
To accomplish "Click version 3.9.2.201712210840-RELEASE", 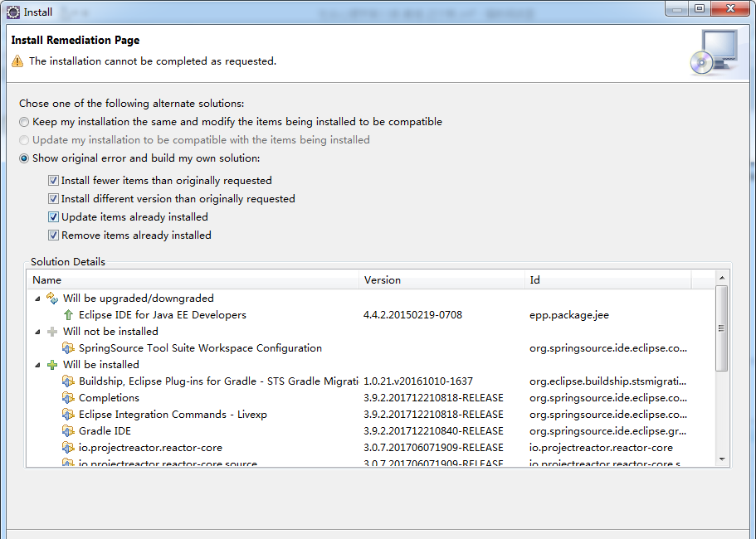I will point(433,431).
